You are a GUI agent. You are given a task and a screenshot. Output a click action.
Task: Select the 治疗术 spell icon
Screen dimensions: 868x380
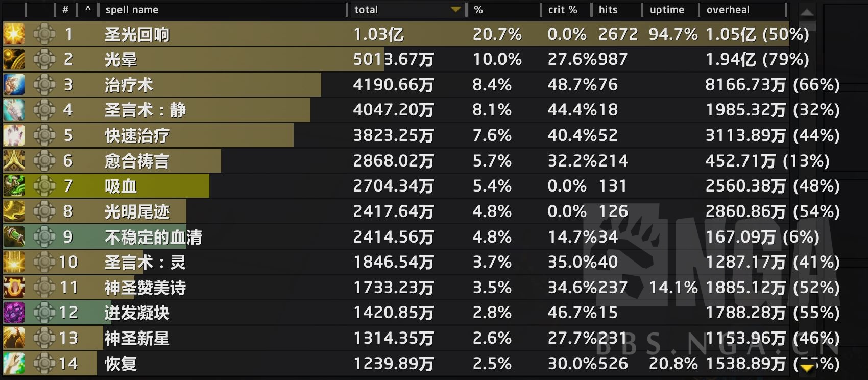14,85
